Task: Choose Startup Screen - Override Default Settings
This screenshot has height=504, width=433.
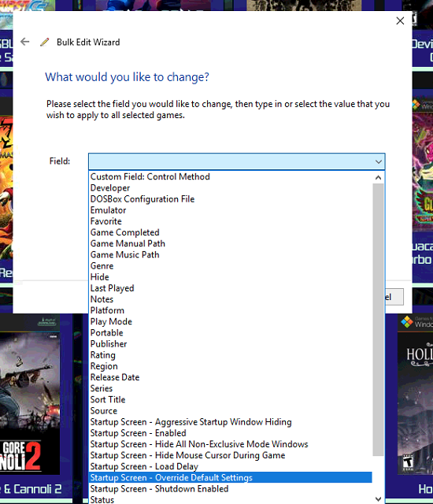Action: (x=231, y=478)
